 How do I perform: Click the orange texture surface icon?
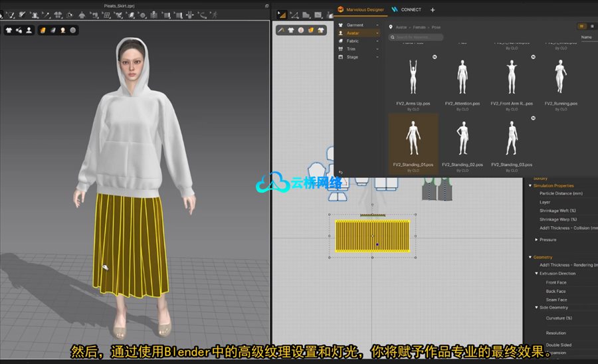[x=43, y=29]
